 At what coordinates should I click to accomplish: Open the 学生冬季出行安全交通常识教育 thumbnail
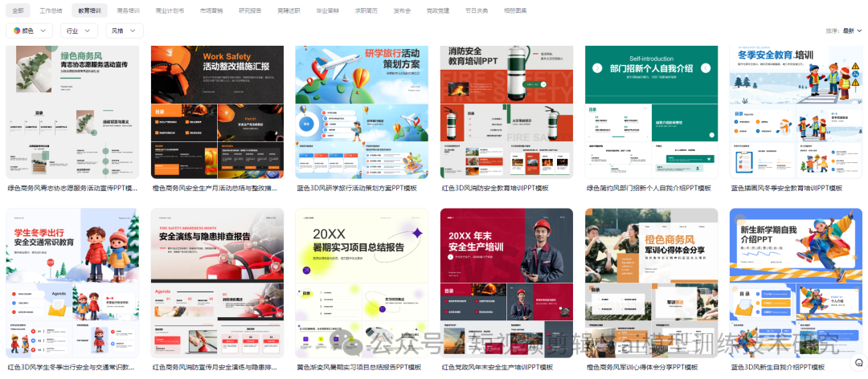click(x=72, y=283)
